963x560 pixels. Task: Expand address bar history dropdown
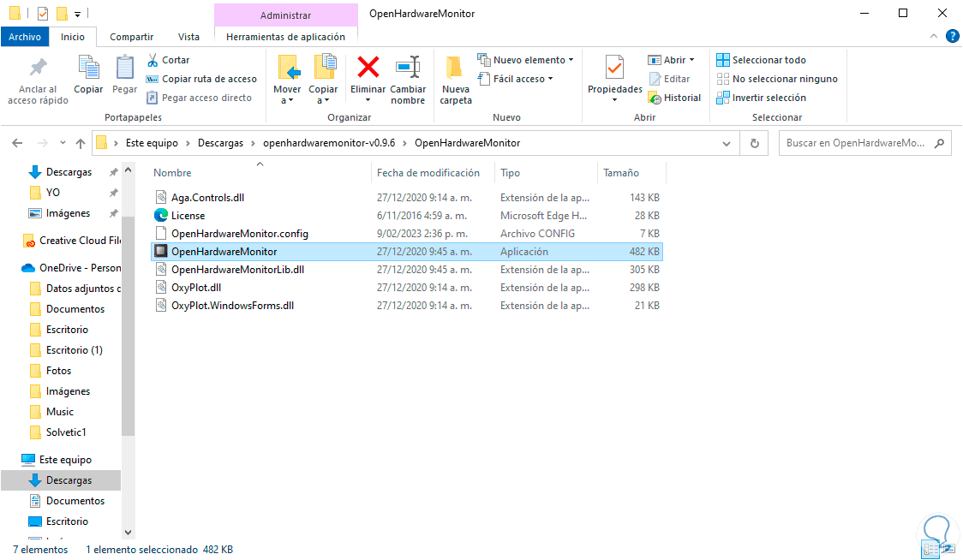(x=727, y=143)
